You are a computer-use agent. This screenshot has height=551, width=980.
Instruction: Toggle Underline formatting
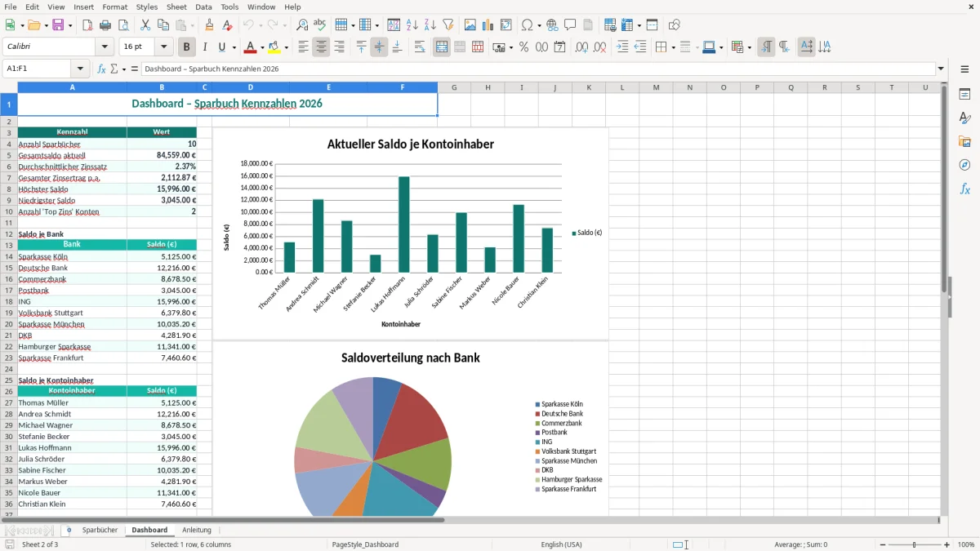(x=222, y=47)
